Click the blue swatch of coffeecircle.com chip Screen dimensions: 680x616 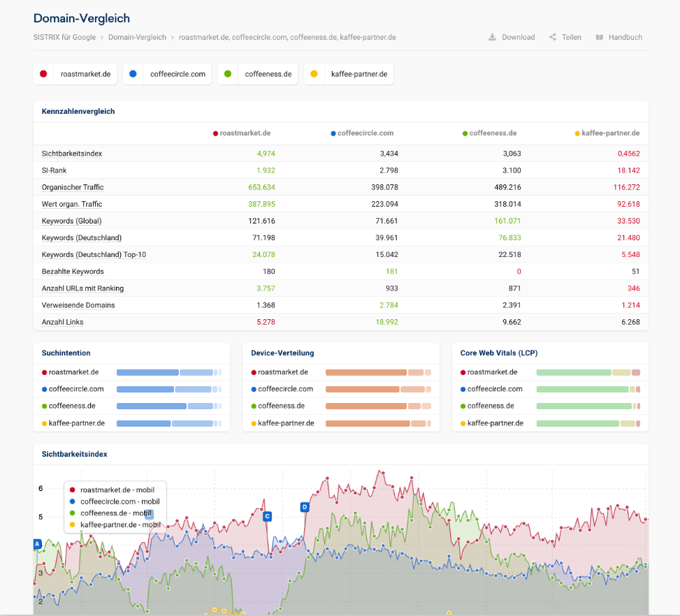[133, 74]
